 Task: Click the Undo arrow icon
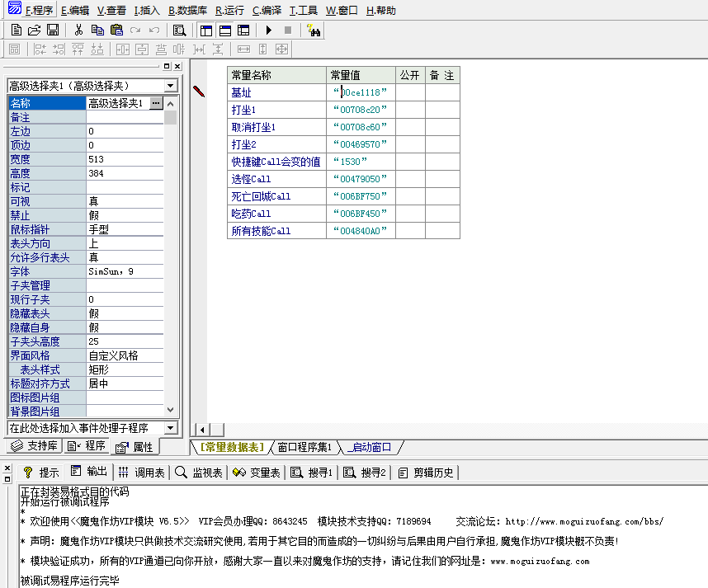154,31
